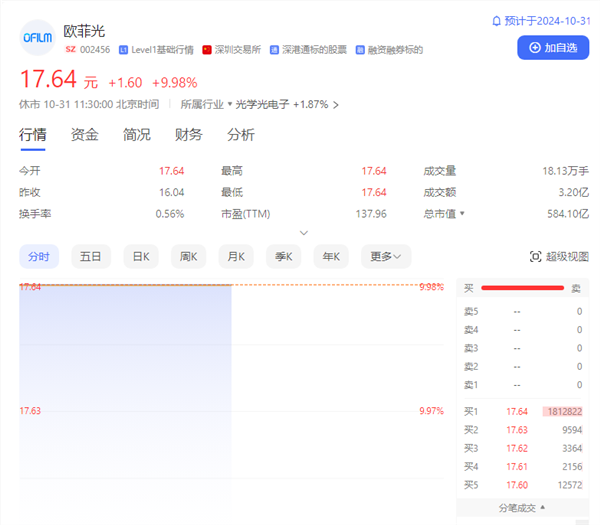Viewport: 600px width, 525px height.
Task: Click the 卖1 order row label
Action: [x=471, y=385]
